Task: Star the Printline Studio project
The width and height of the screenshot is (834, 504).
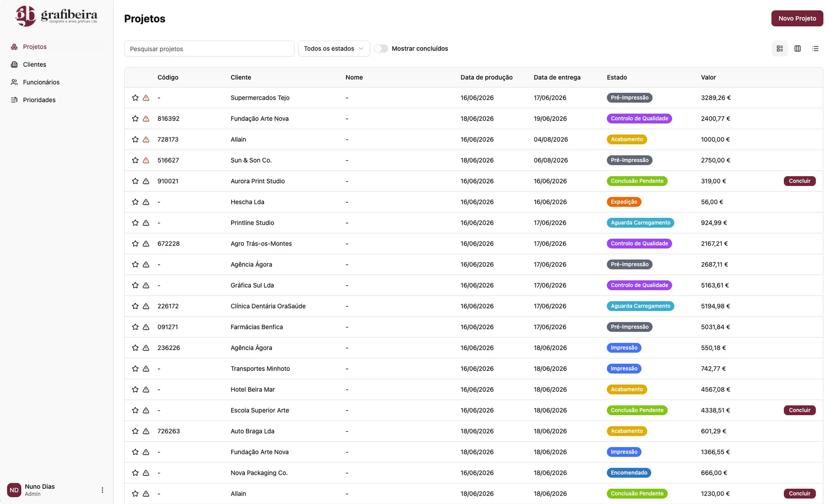Action: 135,223
